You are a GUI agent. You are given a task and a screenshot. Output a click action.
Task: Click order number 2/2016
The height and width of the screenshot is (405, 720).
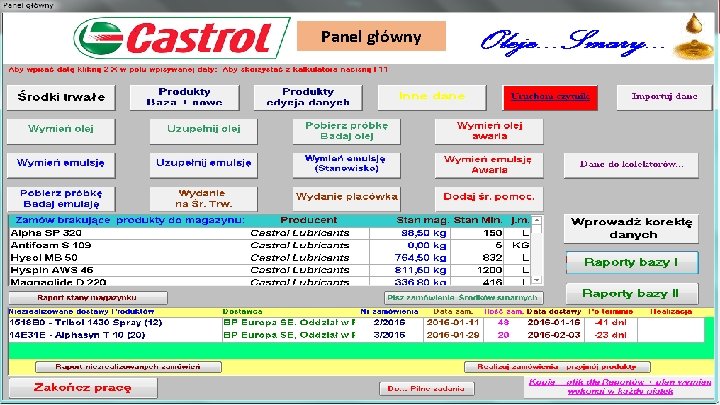point(389,323)
